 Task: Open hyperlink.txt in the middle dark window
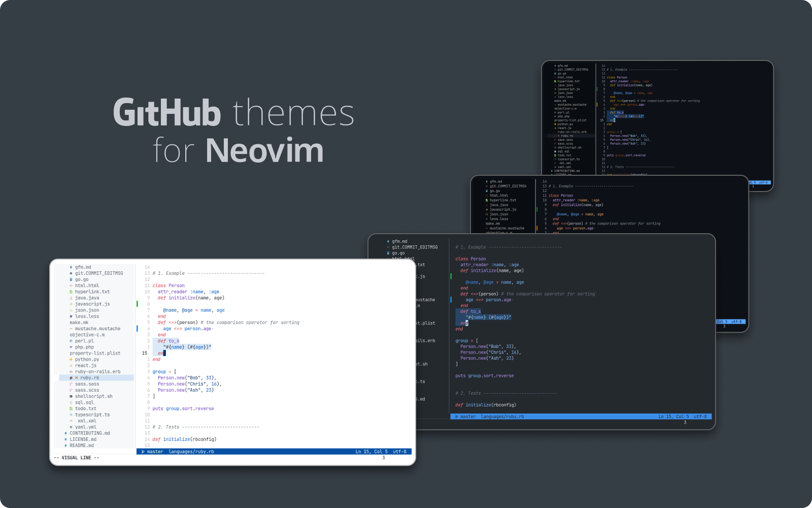click(502, 200)
